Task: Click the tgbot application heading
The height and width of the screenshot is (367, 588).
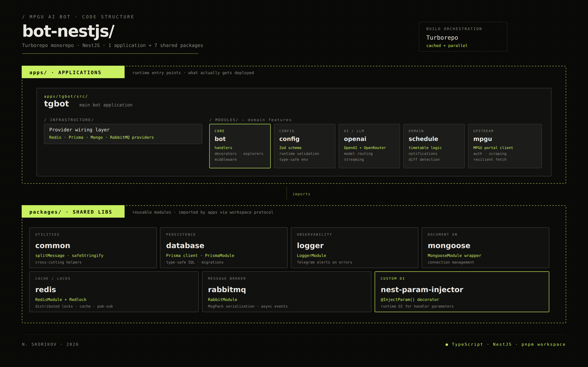Action: coord(56,104)
